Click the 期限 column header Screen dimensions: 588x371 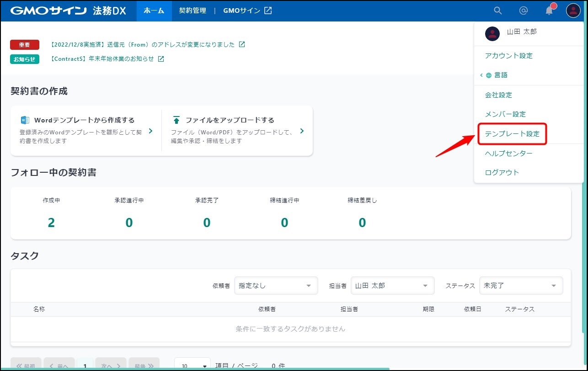click(428, 309)
